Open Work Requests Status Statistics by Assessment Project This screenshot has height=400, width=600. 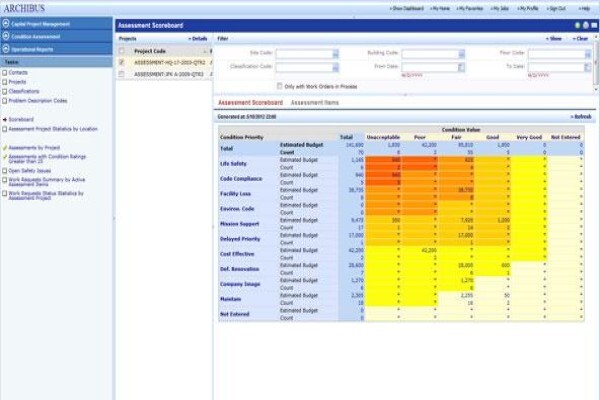(46, 196)
